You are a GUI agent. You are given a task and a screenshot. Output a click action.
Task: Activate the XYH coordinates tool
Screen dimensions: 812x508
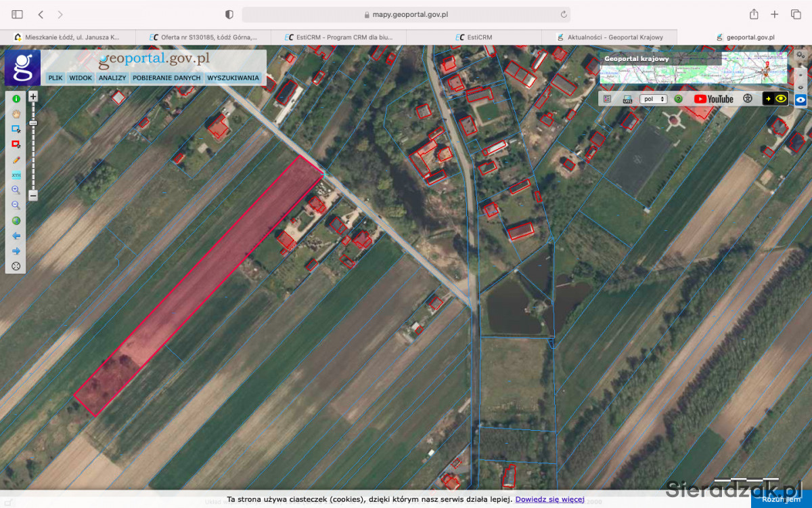point(16,175)
